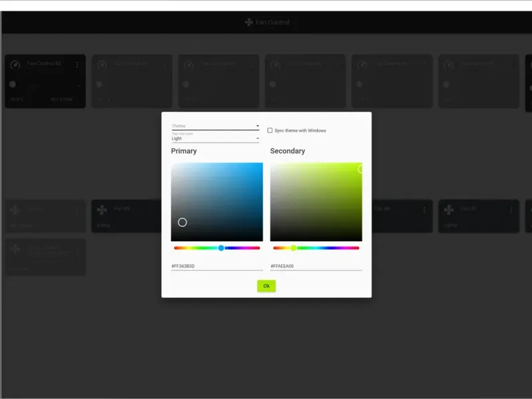532x399 pixels.
Task: Pick a shade in the Secondary green color area
Action: tap(316, 202)
